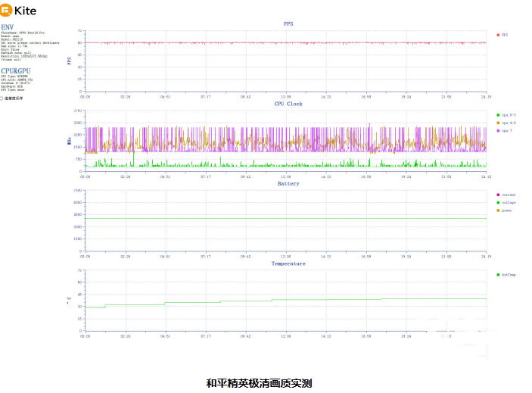This screenshot has height=393, width=532.
Task: Click the orange Kite logo icon
Action: 6,10
